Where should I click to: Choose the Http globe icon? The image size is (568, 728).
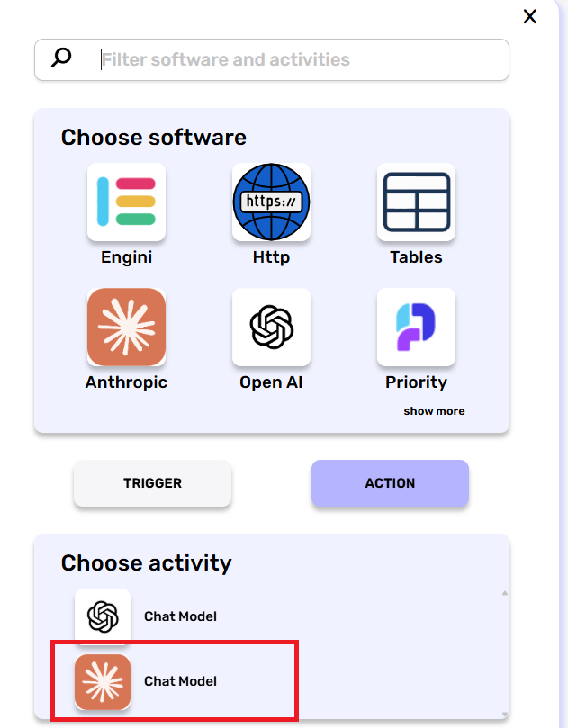(271, 202)
